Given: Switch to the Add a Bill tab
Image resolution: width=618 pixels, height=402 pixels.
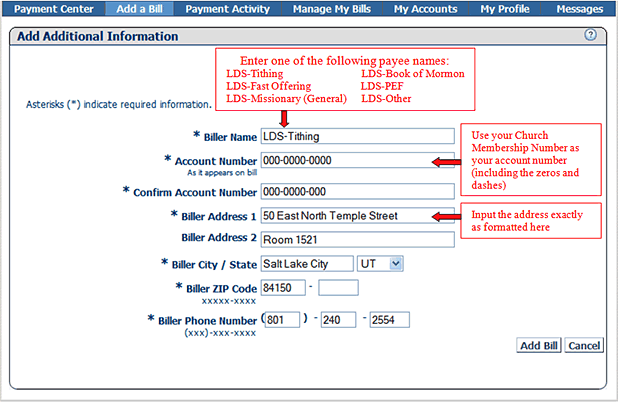Looking at the screenshot, I should tap(140, 9).
